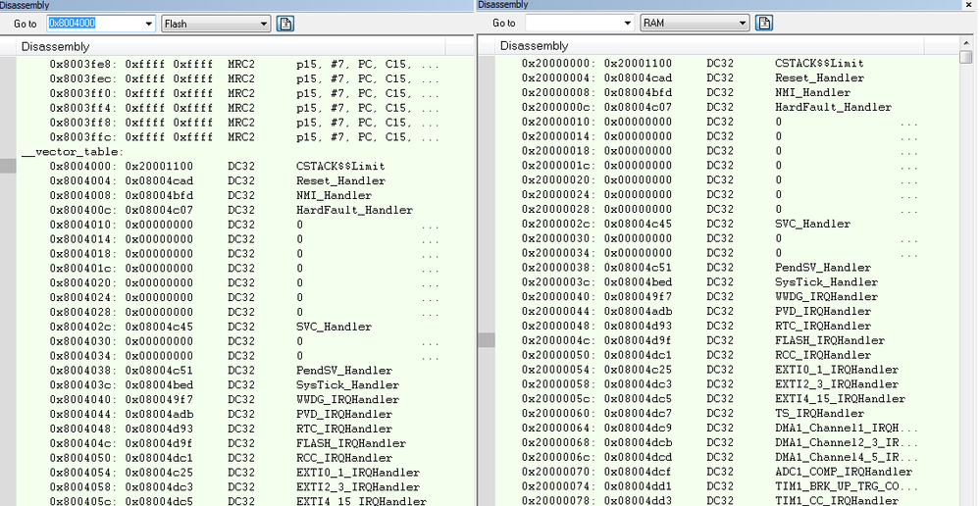
Task: Expand the empty Go to dropdown in the right pane
Action: pos(628,24)
